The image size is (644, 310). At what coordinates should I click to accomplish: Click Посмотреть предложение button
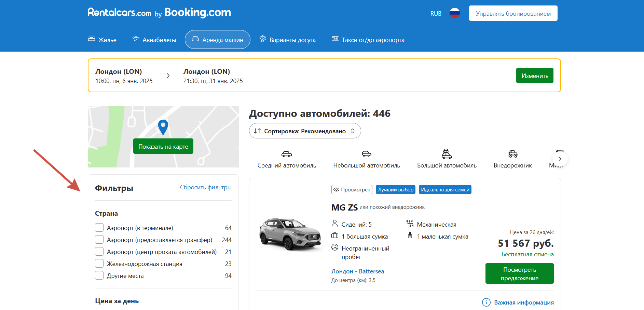point(519,273)
